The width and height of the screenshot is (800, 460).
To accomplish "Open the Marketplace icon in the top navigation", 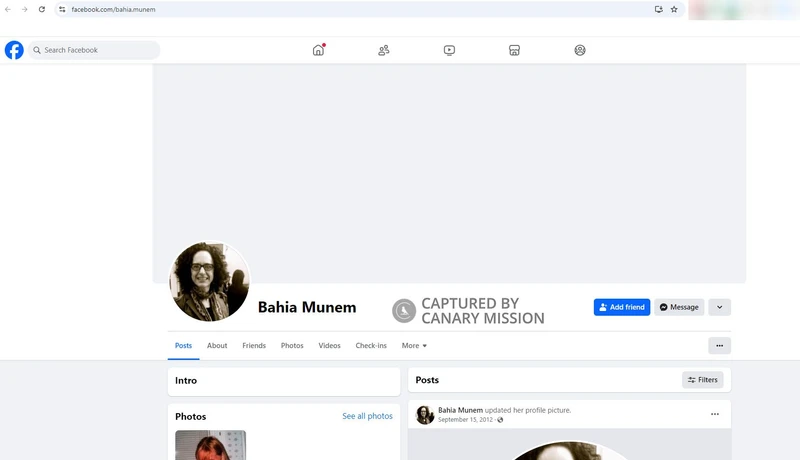I will click(x=514, y=50).
